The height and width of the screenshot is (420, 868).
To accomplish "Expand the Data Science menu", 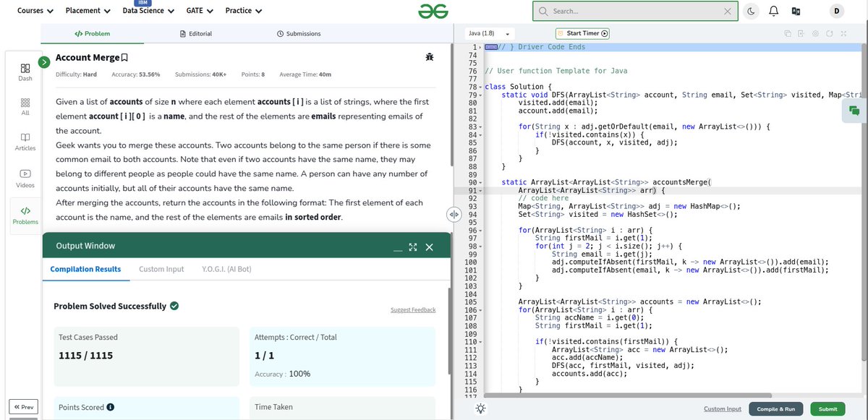I will (148, 11).
